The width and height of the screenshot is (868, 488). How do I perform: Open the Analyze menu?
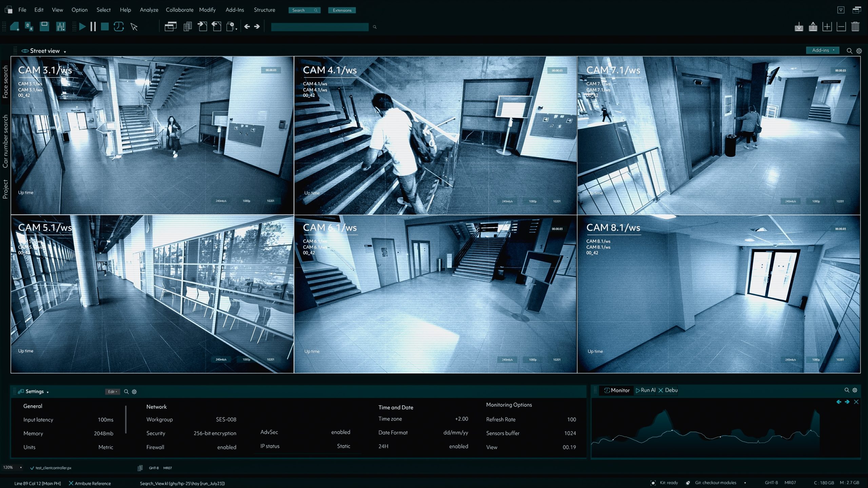tap(149, 10)
